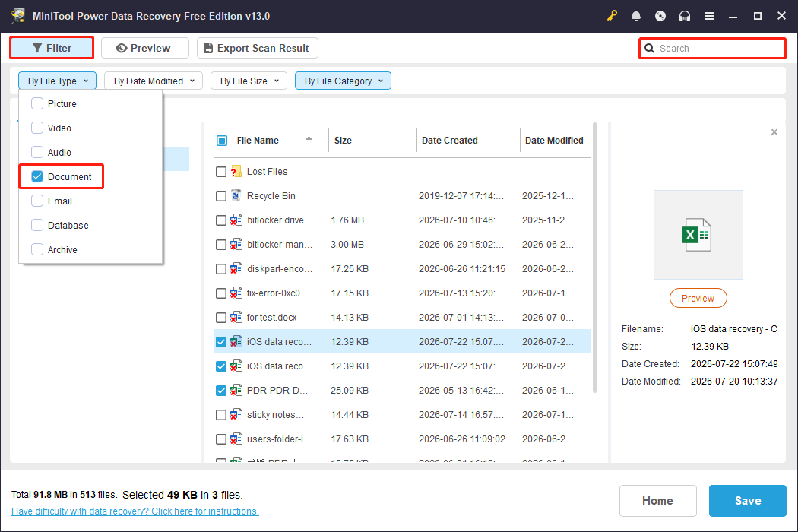Viewport: 798px width, 532px height.
Task: Check the sticky notes file checkbox
Action: (221, 415)
